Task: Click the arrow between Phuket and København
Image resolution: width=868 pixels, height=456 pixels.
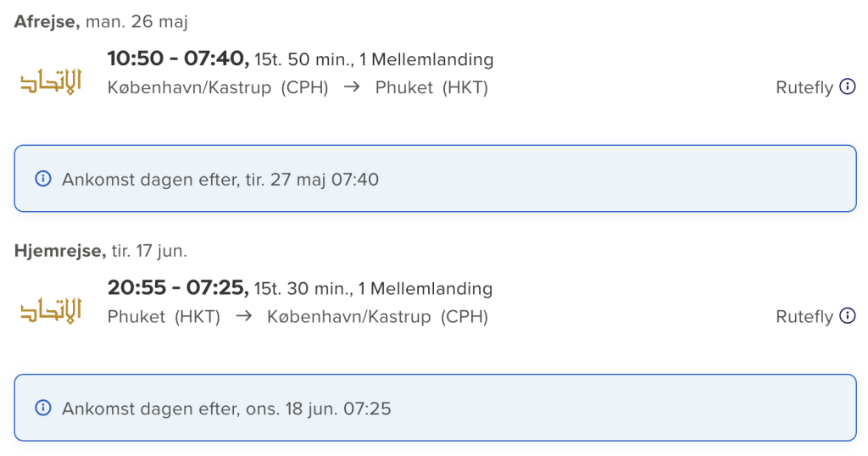Action: tap(243, 316)
